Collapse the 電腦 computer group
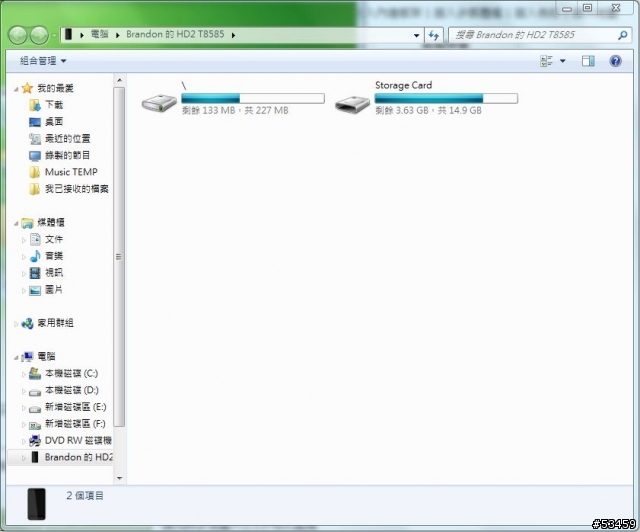Viewport: 640px width, 532px height. 16,358
